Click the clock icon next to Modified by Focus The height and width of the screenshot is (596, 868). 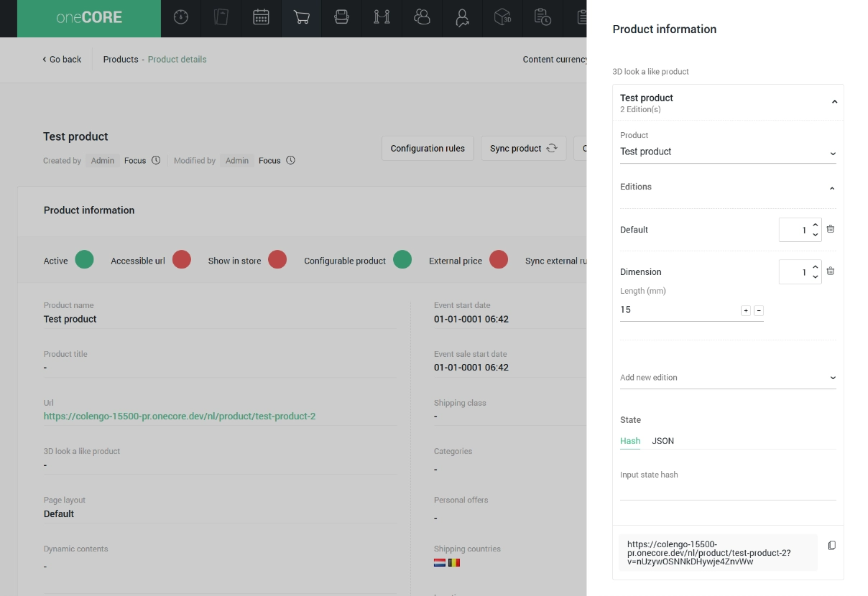click(x=291, y=161)
